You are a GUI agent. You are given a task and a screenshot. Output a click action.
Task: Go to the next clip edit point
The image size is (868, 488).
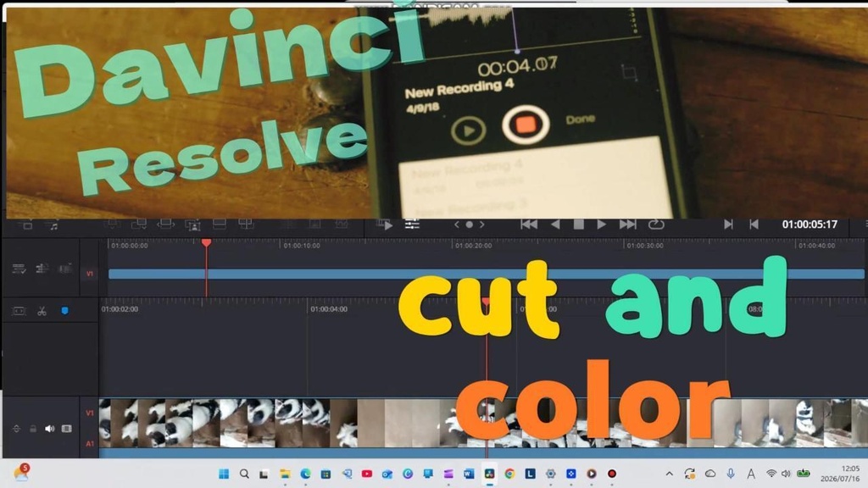pos(728,224)
